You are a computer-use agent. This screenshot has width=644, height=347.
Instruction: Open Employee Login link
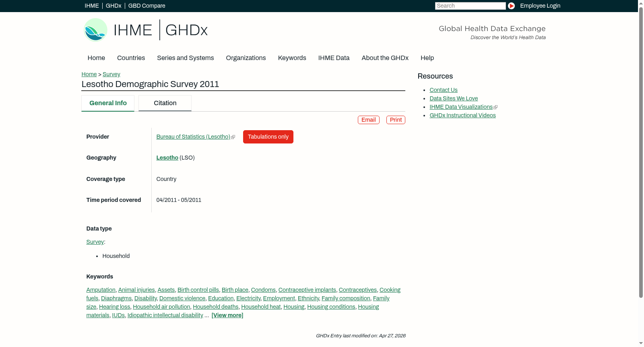(x=540, y=6)
